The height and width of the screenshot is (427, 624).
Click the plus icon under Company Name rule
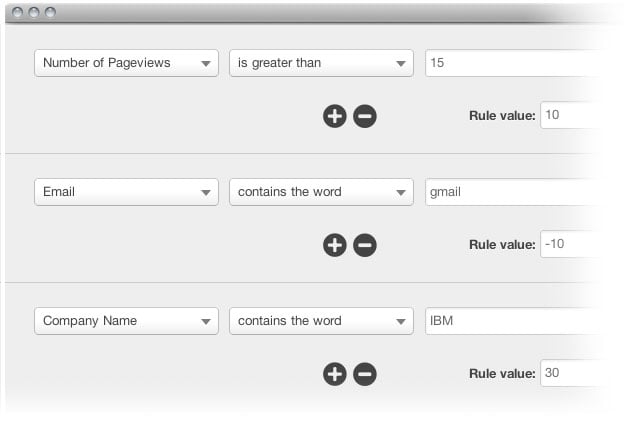334,374
